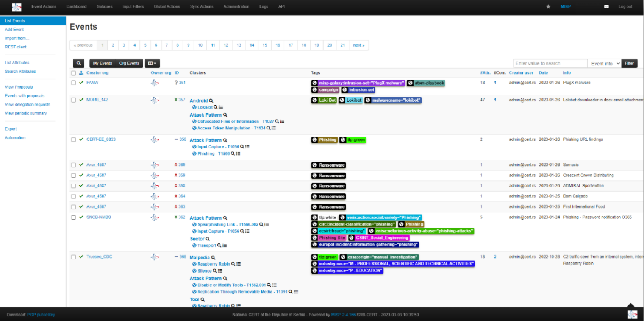Click the star bookmark icon in the navbar
This screenshot has height=321, width=644.
548,6
